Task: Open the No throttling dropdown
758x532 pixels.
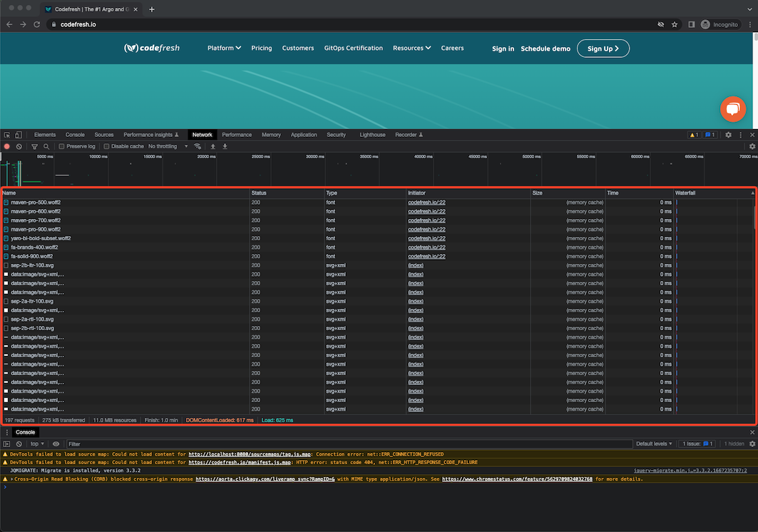Action: 166,146
